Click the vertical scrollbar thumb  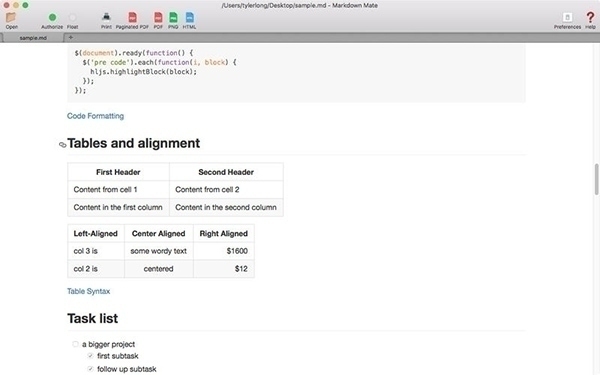click(596, 179)
